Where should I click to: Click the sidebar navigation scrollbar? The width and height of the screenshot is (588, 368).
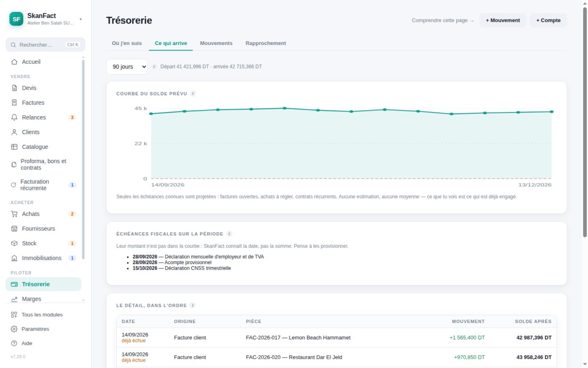[x=83, y=159]
